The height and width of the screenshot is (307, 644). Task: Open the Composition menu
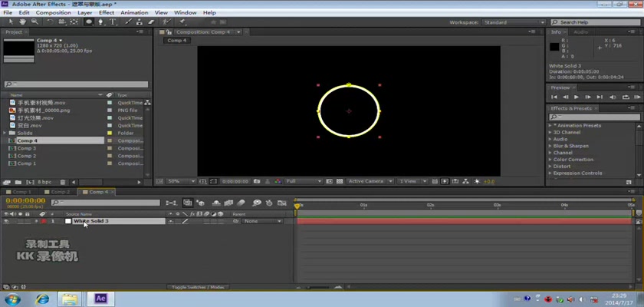53,13
